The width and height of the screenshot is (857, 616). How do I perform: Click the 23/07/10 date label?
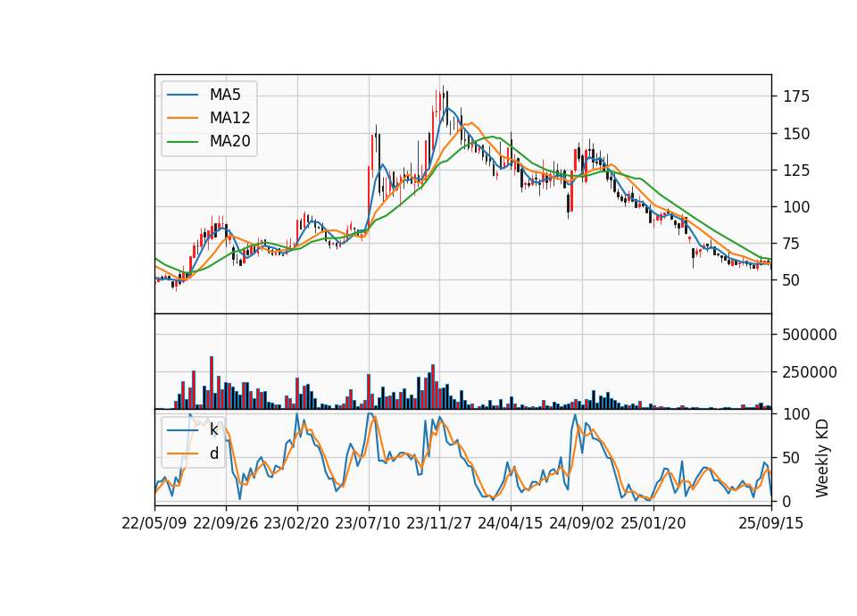pyautogui.click(x=368, y=523)
